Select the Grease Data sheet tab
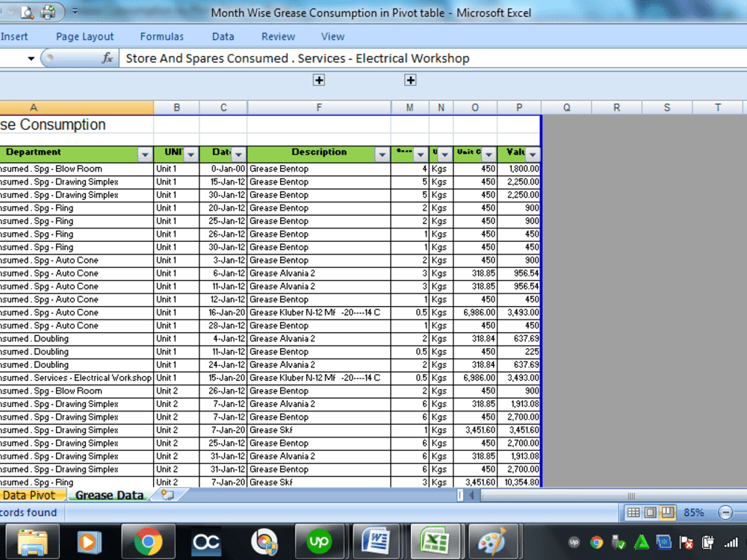Image resolution: width=747 pixels, height=560 pixels. click(110, 495)
